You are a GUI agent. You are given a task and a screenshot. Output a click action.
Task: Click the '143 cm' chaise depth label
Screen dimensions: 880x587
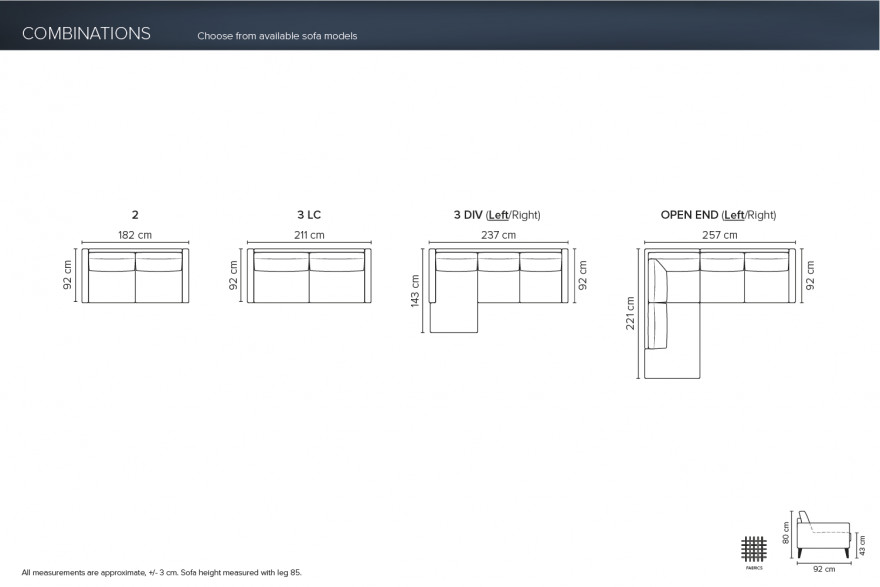click(415, 291)
